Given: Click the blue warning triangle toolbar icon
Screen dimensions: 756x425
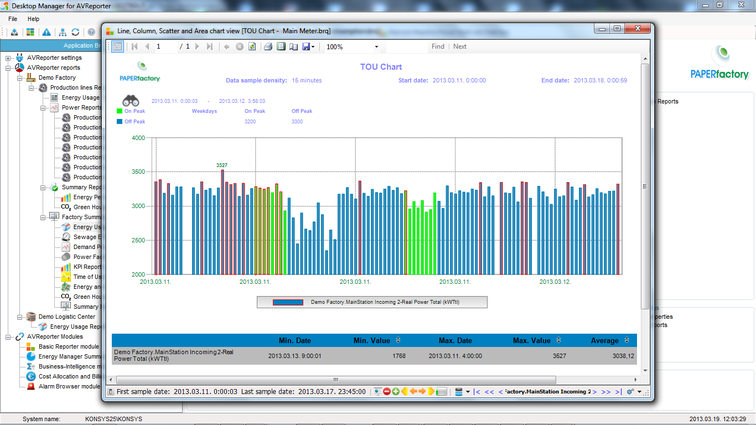Looking at the screenshot, I should (46, 32).
